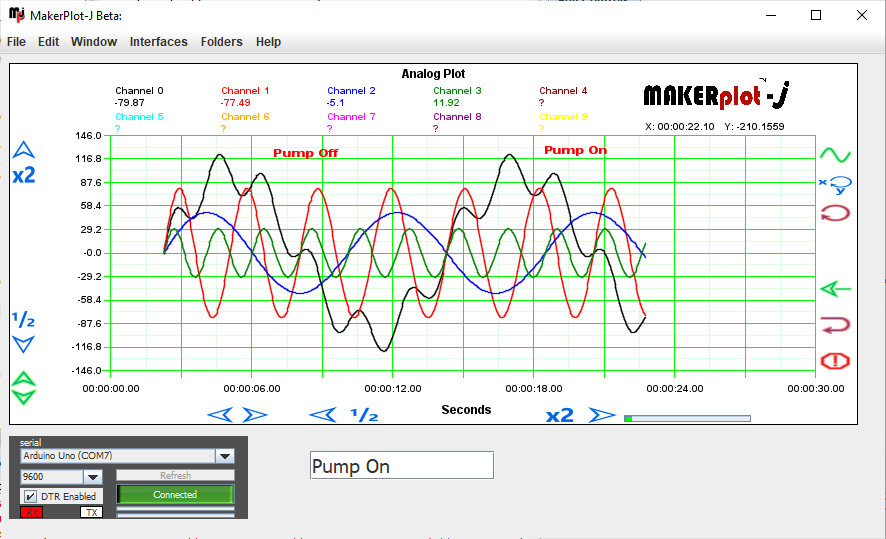Viewport: 886px width, 539px height.
Task: Click the blue shift-right arrow beside it
Action: click(x=255, y=415)
